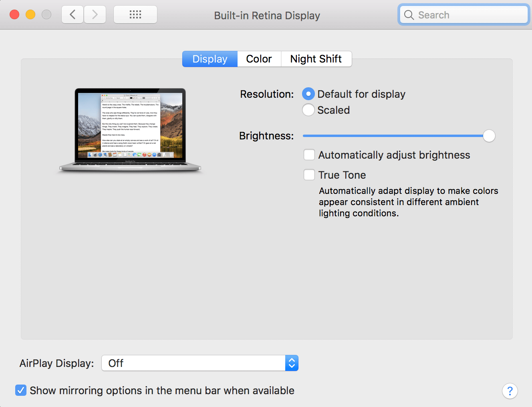Select Default for display resolution

coord(308,94)
